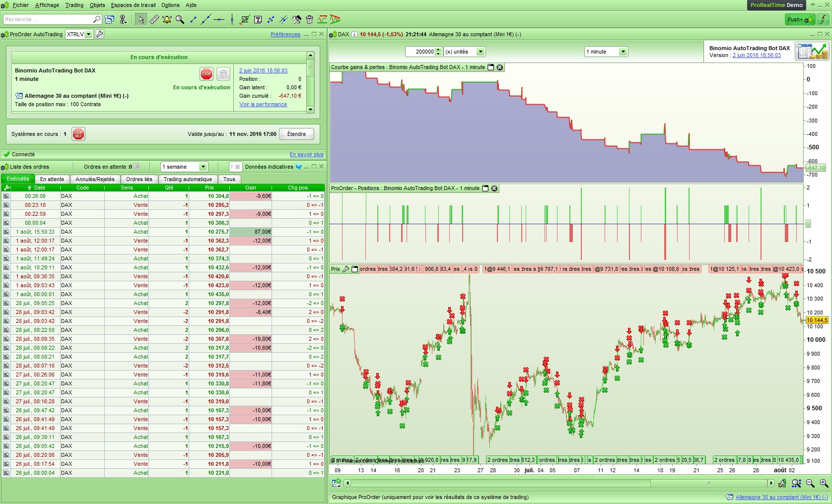
Task: Toggle the order list filter icon
Action: (x=235, y=167)
